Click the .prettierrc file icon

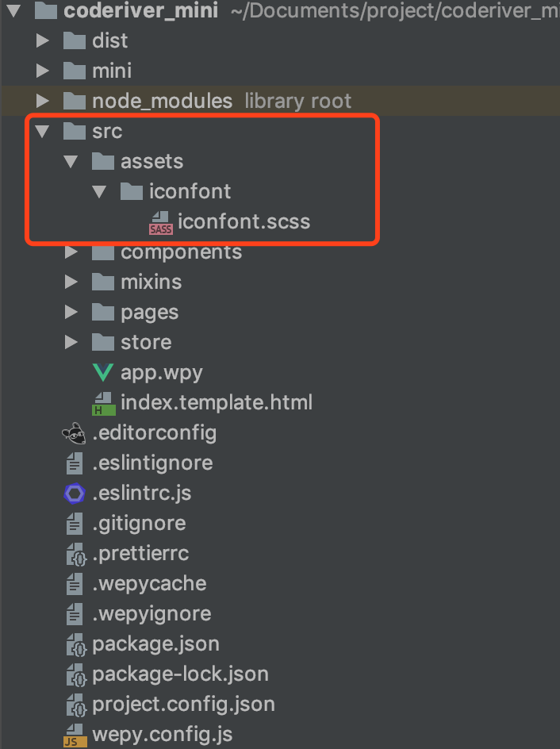(74, 554)
